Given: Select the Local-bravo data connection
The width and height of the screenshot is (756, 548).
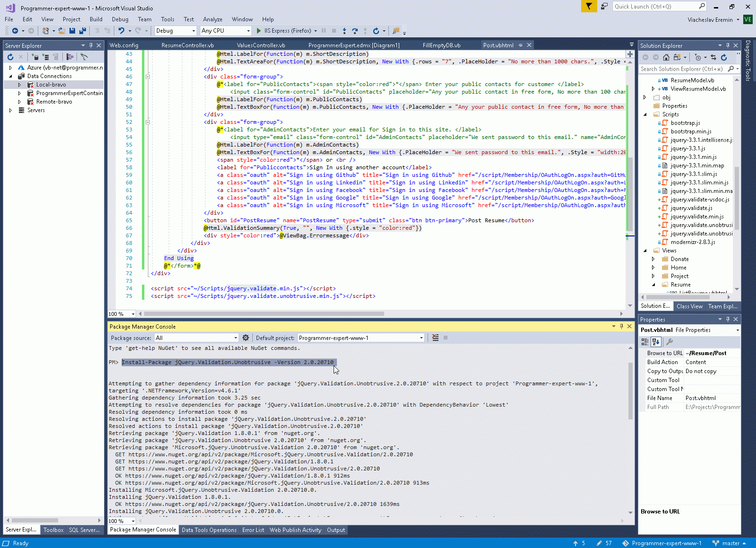Looking at the screenshot, I should pos(51,85).
